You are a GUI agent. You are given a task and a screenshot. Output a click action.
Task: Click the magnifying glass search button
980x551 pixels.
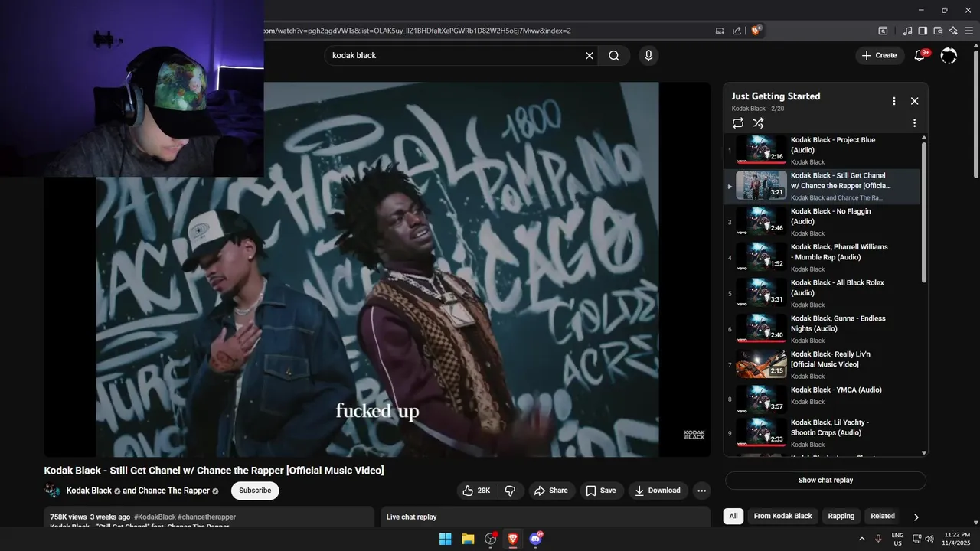click(614, 55)
